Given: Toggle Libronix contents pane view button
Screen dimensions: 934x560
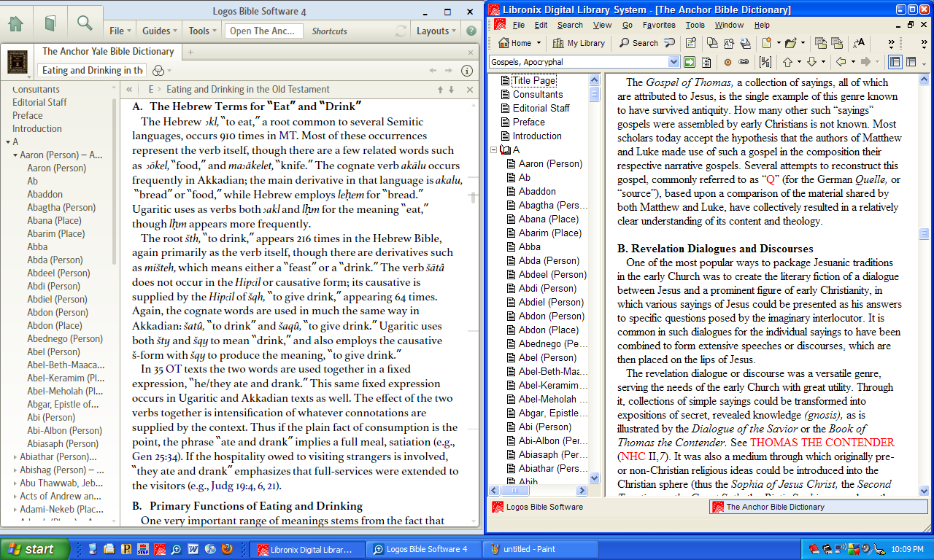Looking at the screenshot, I should click(895, 62).
